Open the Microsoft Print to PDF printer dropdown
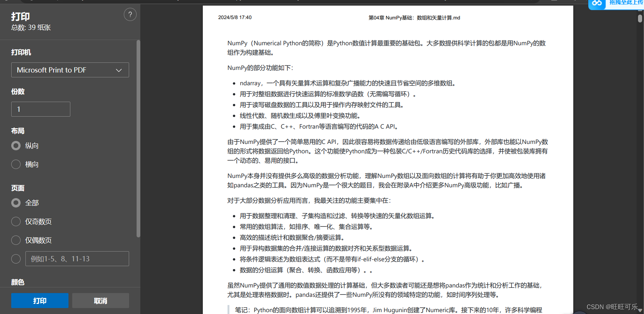The width and height of the screenshot is (644, 314). (x=70, y=70)
